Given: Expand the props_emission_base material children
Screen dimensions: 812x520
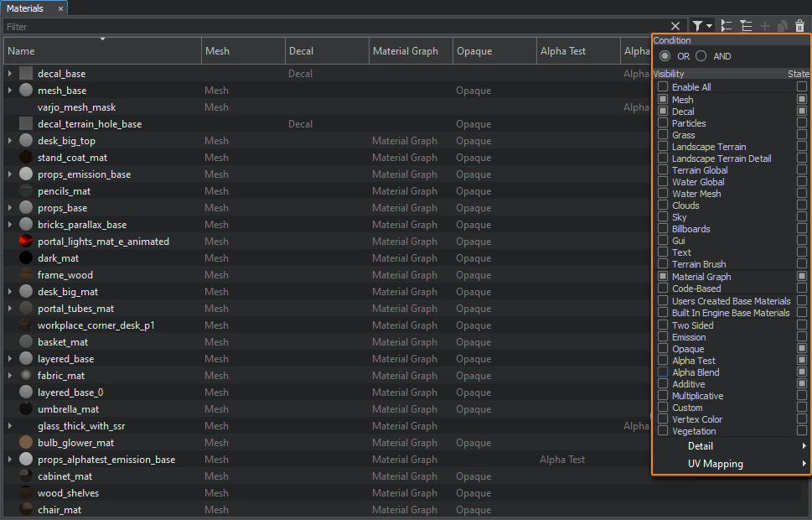Looking at the screenshot, I should click(x=10, y=174).
